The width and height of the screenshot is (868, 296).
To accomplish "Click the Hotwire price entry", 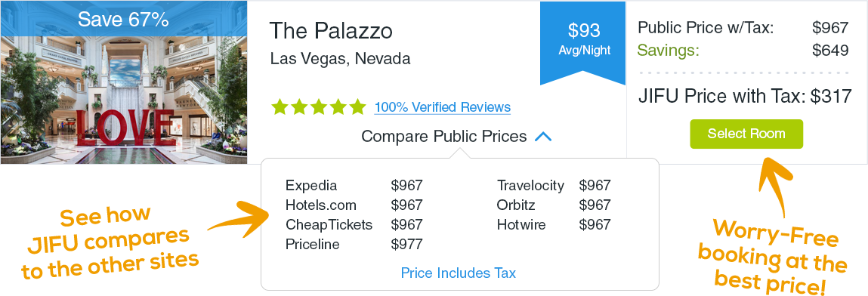I will 554,224.
